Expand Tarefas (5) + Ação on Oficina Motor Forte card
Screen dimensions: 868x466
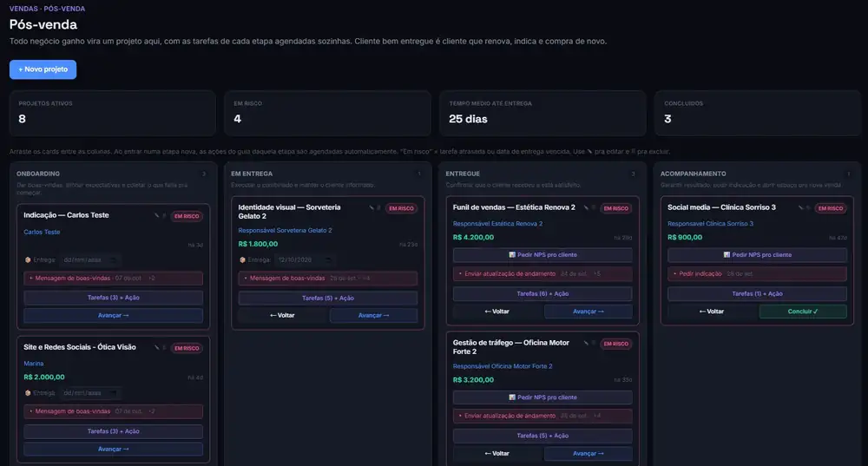click(542, 436)
